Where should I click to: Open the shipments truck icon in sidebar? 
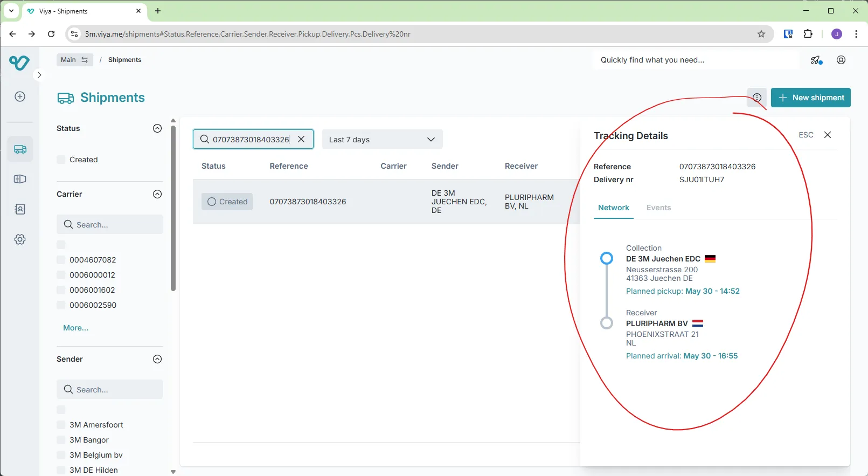click(x=20, y=149)
